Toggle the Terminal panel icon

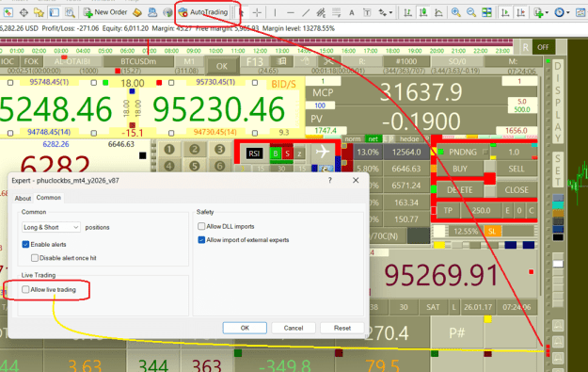coord(55,12)
